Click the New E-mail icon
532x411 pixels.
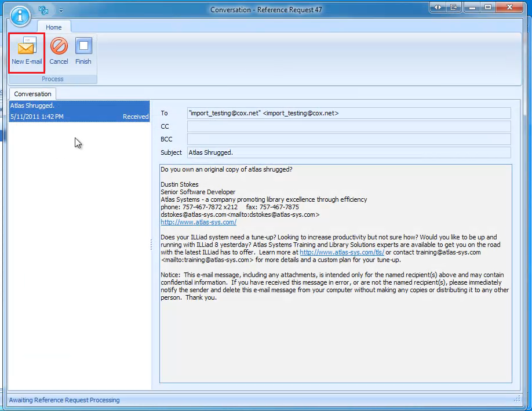[26, 52]
